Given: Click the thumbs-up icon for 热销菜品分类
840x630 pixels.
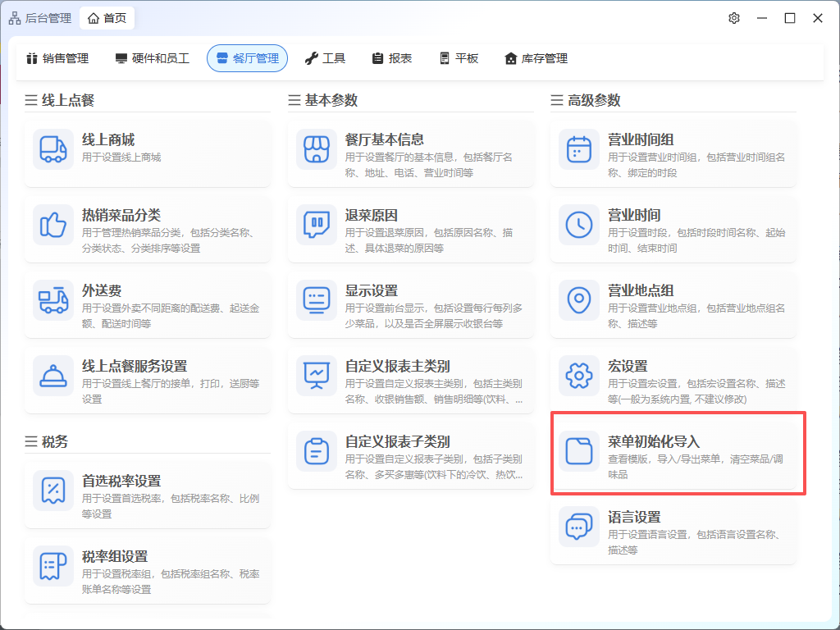Looking at the screenshot, I should (53, 224).
